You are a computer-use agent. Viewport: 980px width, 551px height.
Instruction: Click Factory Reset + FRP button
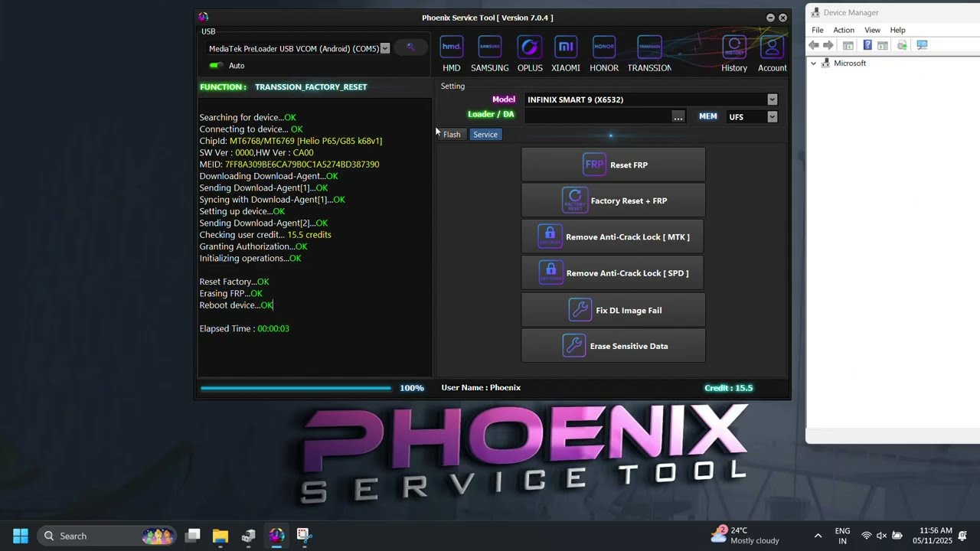tap(613, 201)
